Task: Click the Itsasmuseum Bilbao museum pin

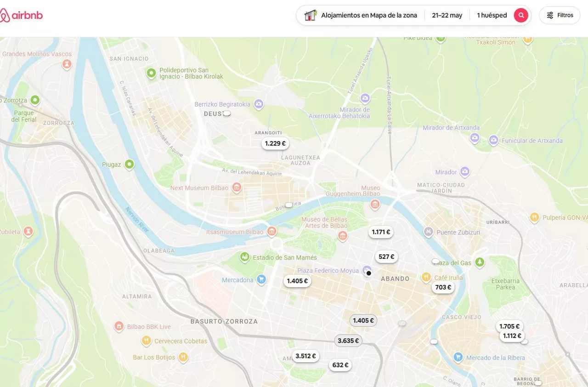Action: click(271, 231)
